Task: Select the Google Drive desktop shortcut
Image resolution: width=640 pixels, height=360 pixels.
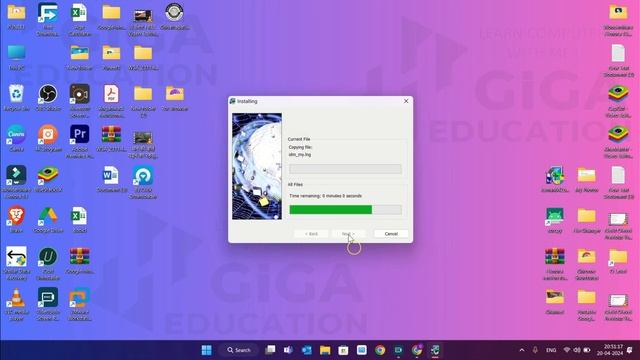Action: [48, 219]
